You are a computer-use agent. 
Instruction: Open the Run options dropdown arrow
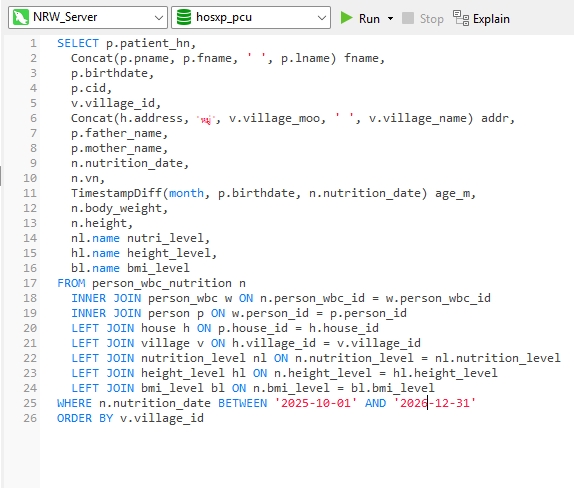(390, 18)
